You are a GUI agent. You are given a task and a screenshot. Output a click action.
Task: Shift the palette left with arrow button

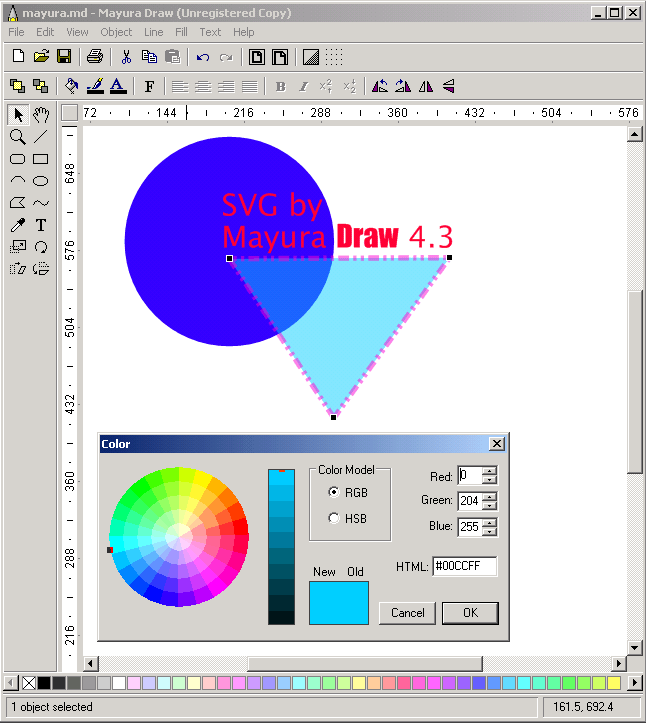click(11, 682)
